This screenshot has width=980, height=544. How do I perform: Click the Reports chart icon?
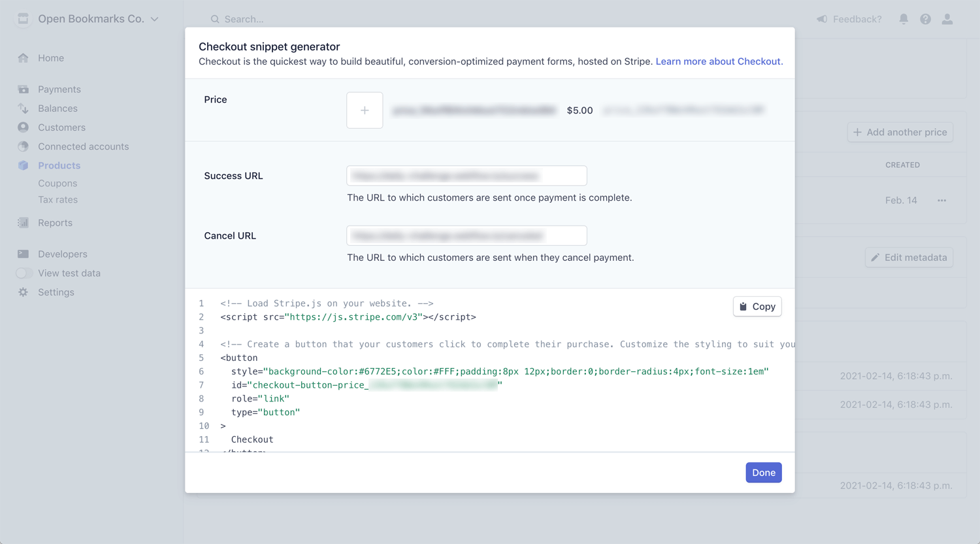pos(24,223)
